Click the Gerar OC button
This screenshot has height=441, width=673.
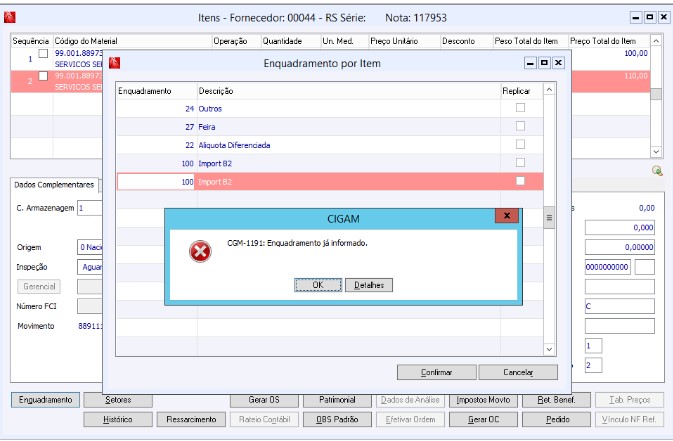coord(483,420)
